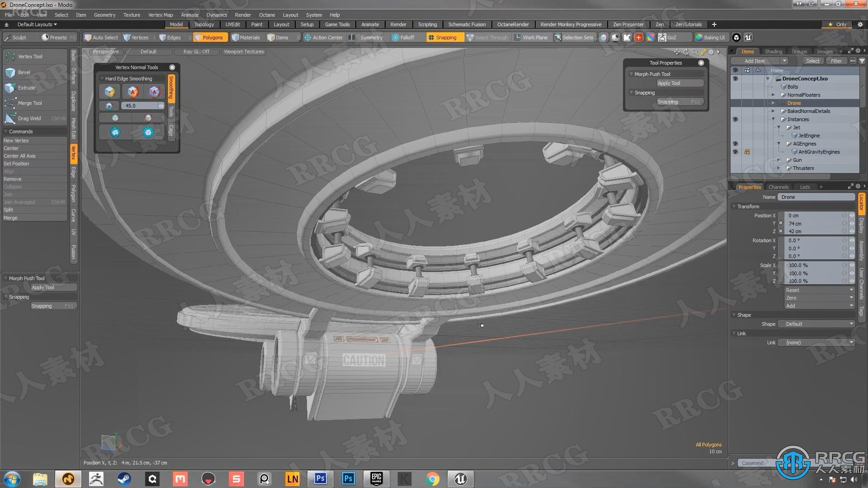Activate the Drag Weld tool
The width and height of the screenshot is (868, 488).
click(x=35, y=118)
